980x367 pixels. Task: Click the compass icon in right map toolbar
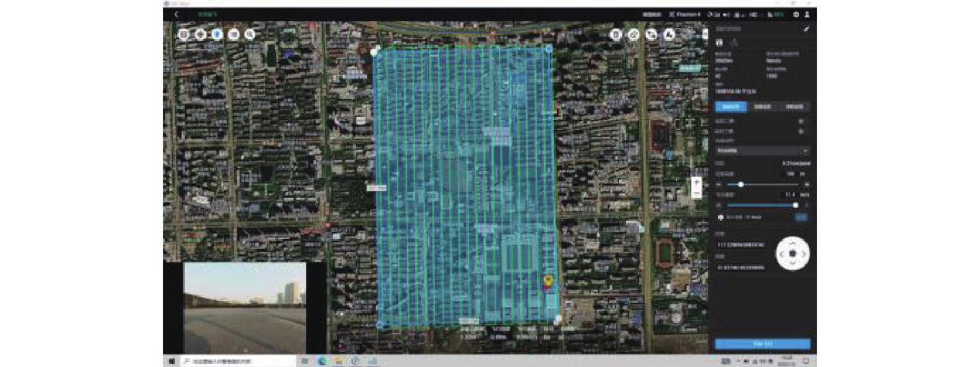(633, 35)
